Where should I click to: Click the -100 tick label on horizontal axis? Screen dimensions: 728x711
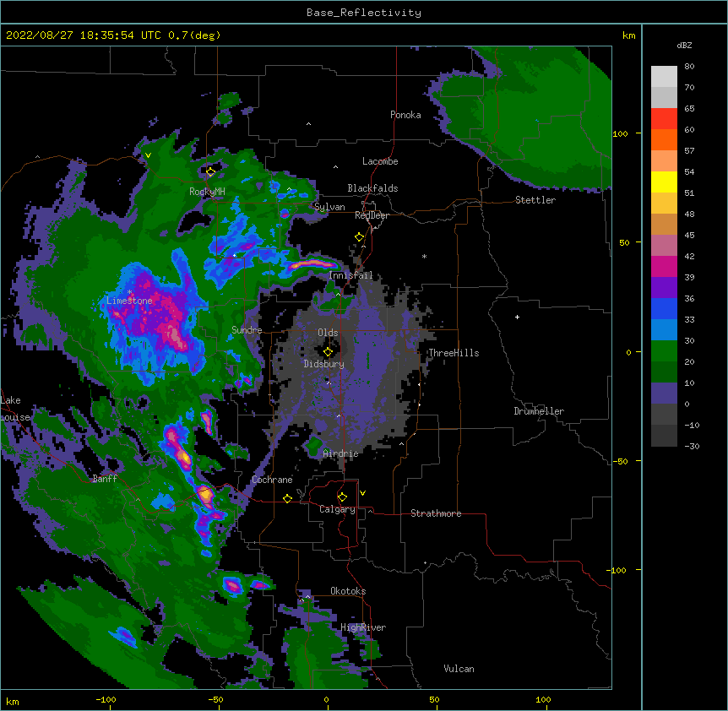pos(106,699)
